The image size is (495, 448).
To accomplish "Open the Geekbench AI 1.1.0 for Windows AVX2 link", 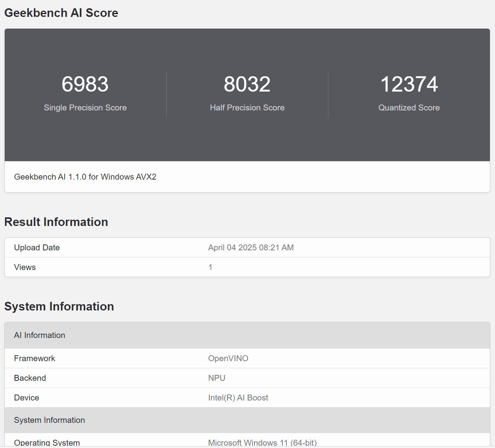I will [85, 177].
